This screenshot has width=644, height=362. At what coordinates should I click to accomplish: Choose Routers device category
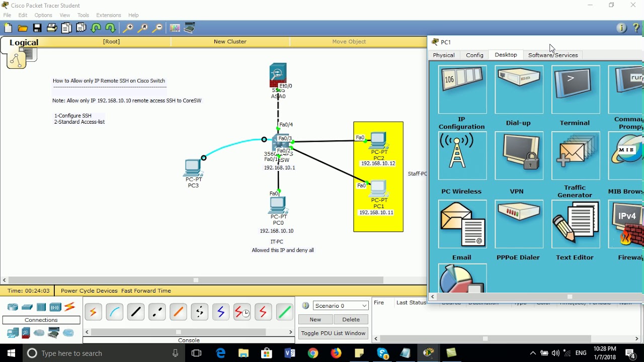click(13, 307)
